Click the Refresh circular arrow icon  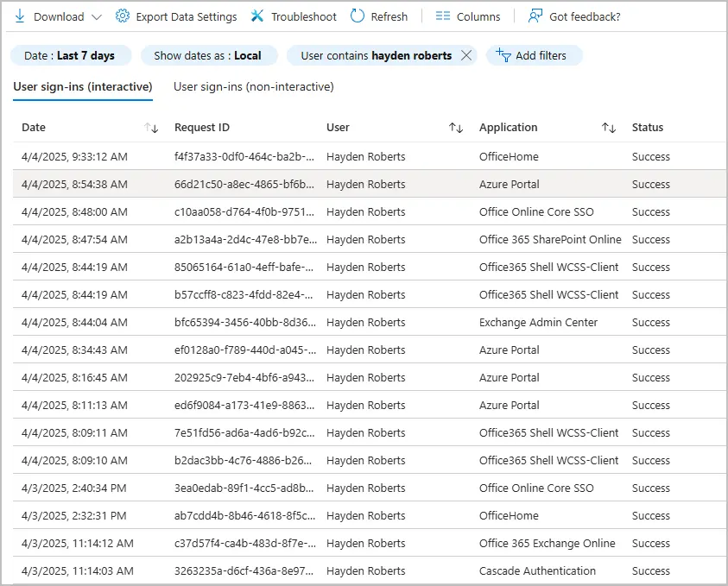coord(357,16)
